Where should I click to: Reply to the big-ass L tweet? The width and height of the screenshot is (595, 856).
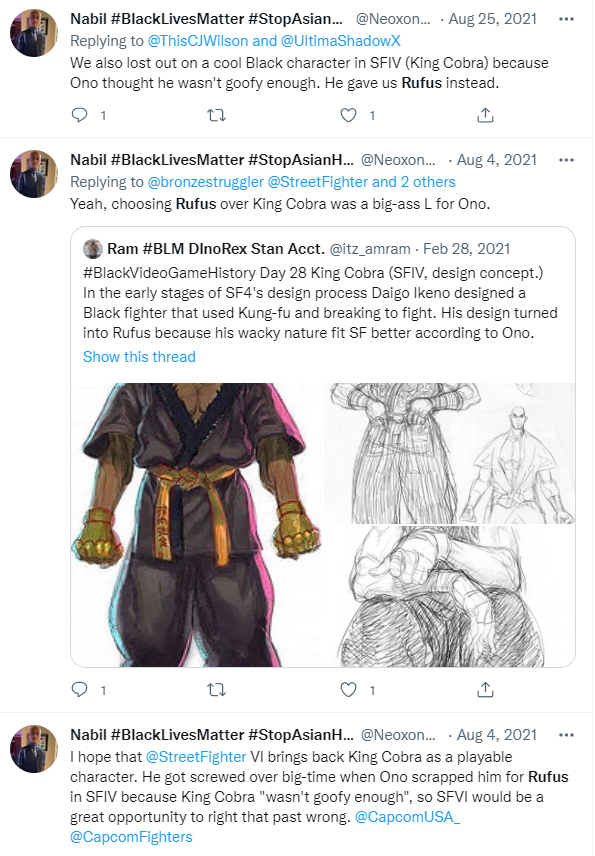[80, 690]
